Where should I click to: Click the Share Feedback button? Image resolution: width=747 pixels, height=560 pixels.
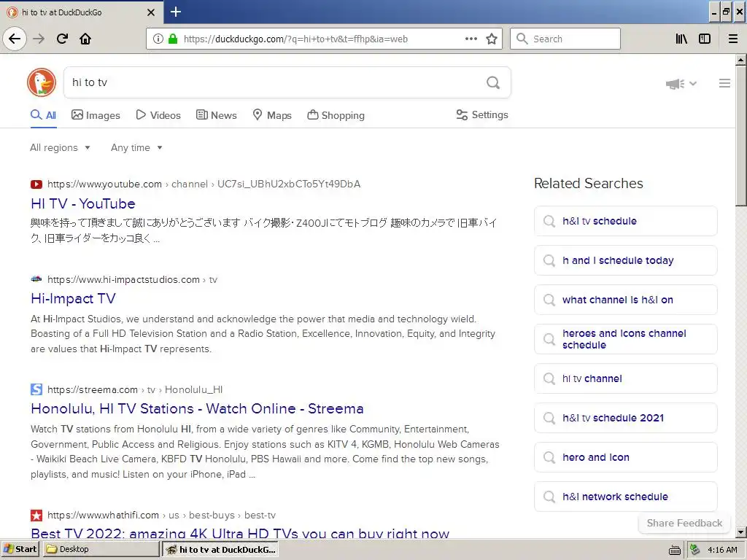[x=684, y=523]
